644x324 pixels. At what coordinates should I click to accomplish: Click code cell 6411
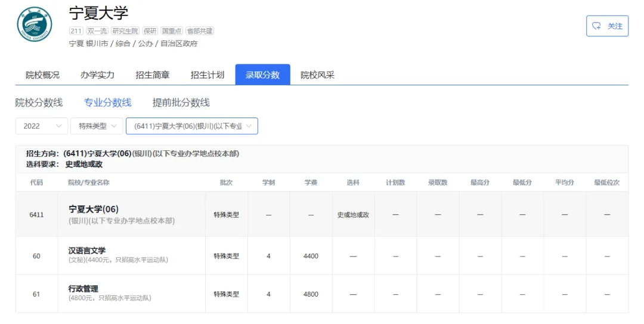[36, 215]
